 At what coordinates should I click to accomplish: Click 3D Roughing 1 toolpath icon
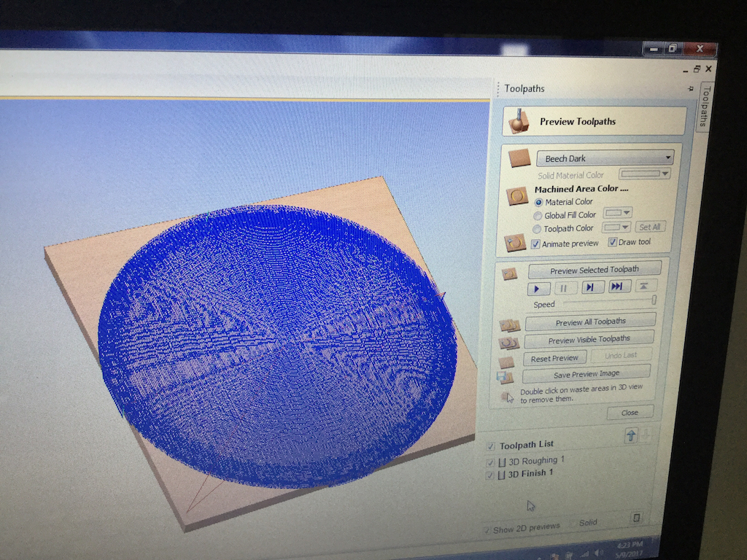coord(502,462)
